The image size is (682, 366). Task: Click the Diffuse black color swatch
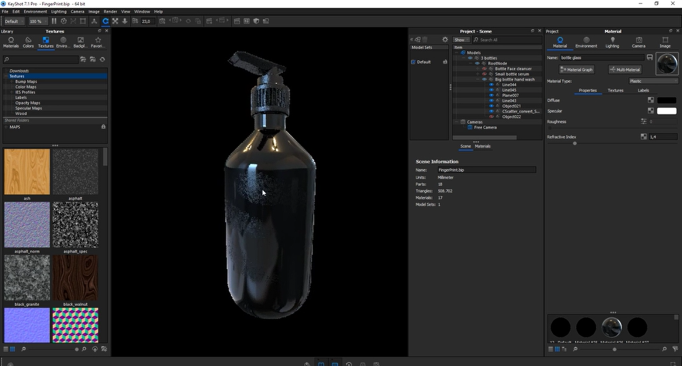(x=666, y=100)
